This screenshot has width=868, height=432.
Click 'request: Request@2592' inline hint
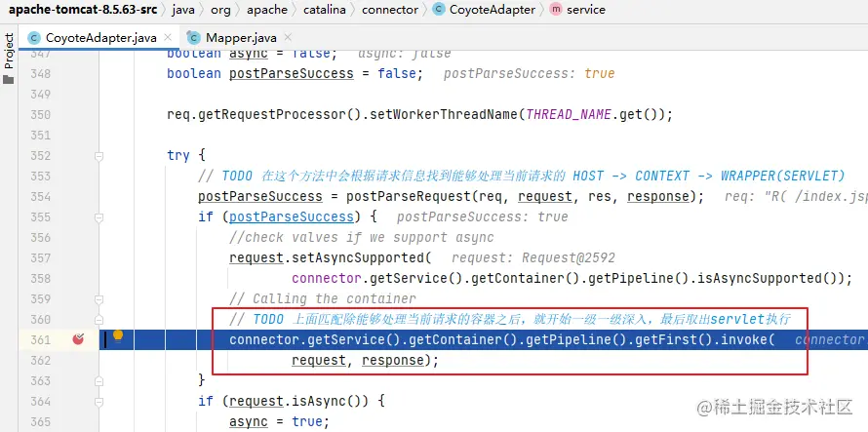tap(533, 257)
